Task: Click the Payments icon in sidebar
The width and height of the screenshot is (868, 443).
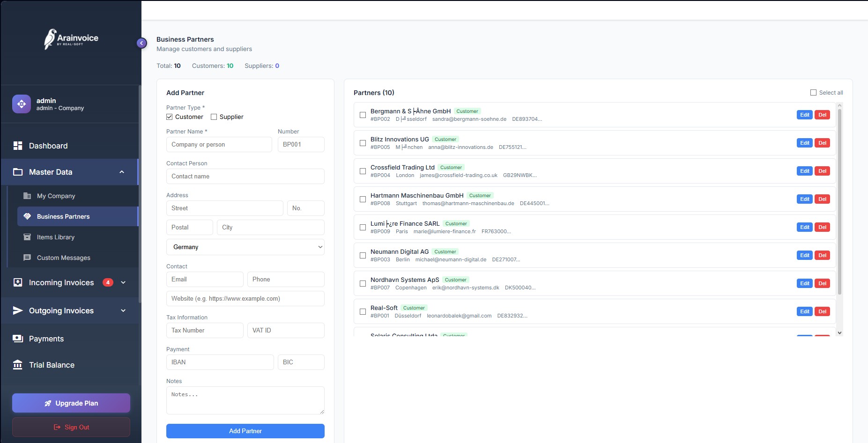Action: coord(18,339)
